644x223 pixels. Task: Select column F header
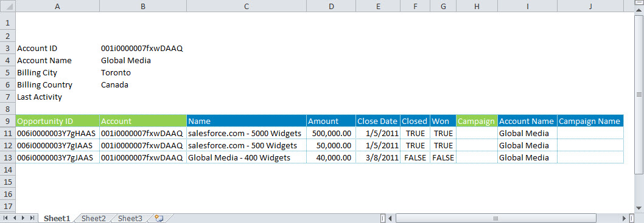coord(415,5)
